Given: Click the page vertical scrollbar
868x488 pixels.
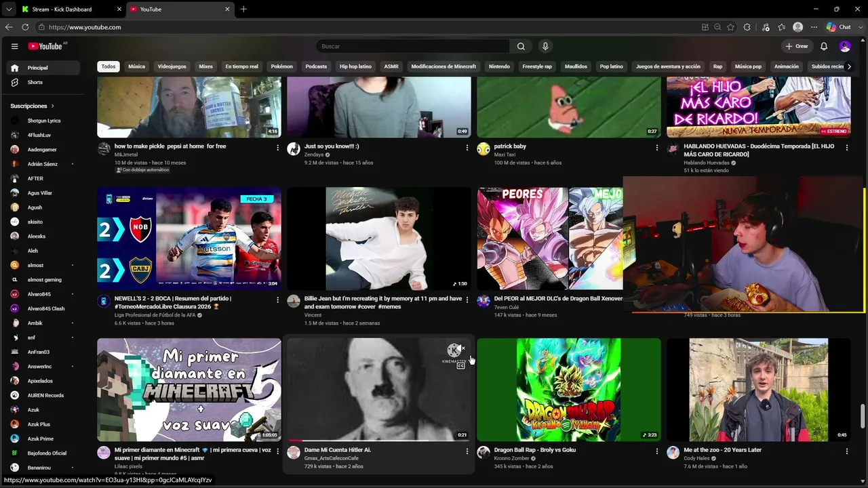Looking at the screenshot, I should coord(863,416).
